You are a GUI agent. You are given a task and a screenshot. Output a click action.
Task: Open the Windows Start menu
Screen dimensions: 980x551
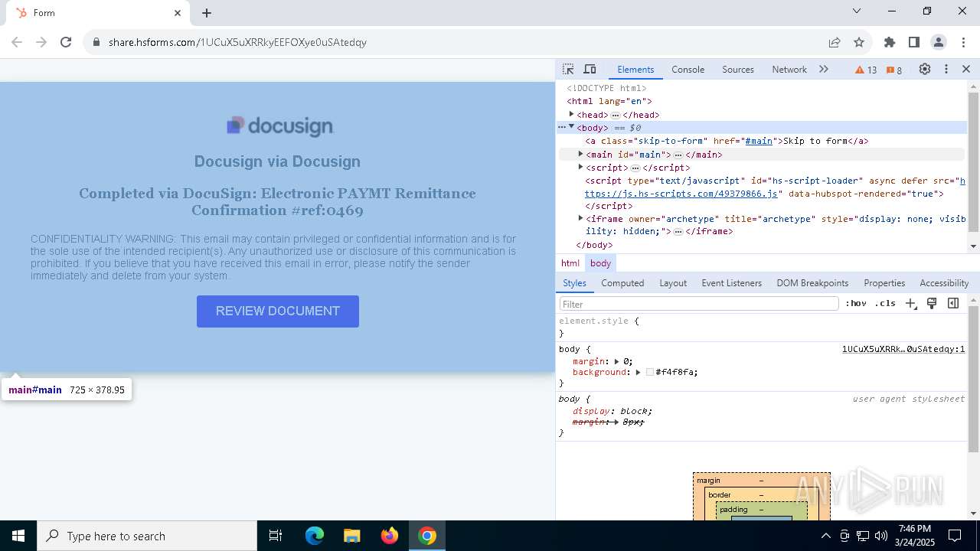[x=18, y=536]
